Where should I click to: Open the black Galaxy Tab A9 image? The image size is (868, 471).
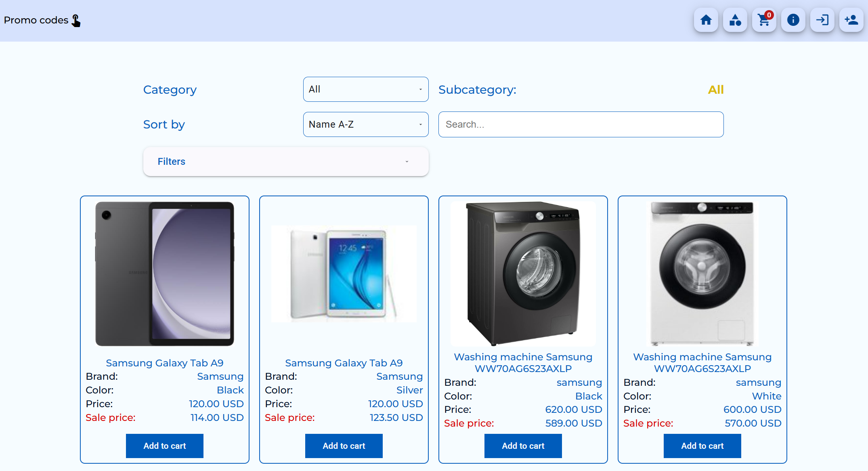[165, 274]
